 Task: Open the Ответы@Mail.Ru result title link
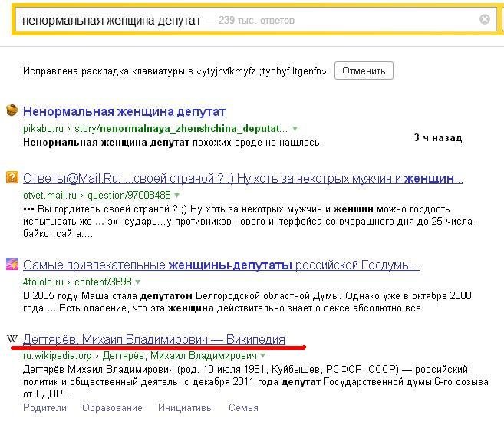point(242,179)
